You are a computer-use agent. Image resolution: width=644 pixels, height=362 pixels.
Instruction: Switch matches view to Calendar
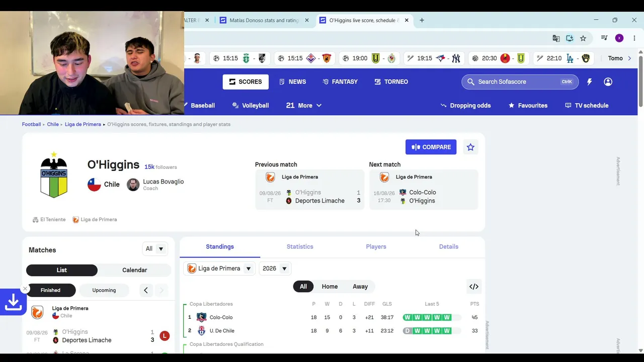tap(135, 270)
